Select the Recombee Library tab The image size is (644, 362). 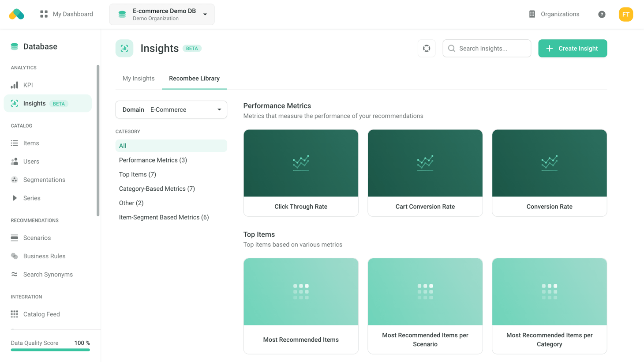(194, 79)
